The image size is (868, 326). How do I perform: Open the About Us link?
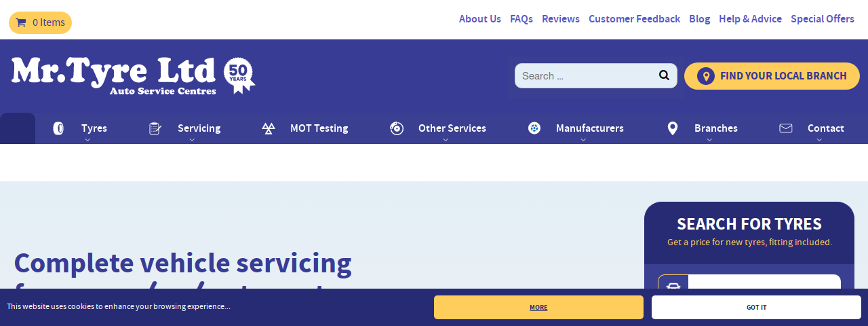(x=480, y=19)
